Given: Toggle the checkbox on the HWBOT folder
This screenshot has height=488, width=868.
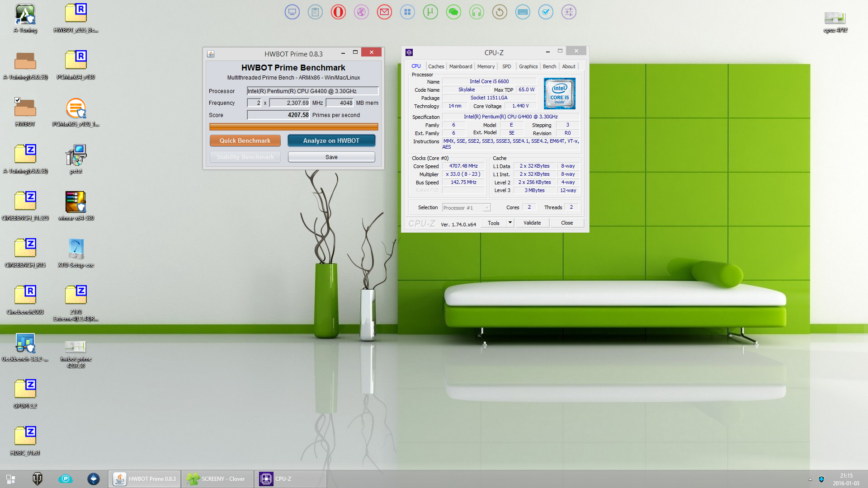Looking at the screenshot, I should 17,100.
